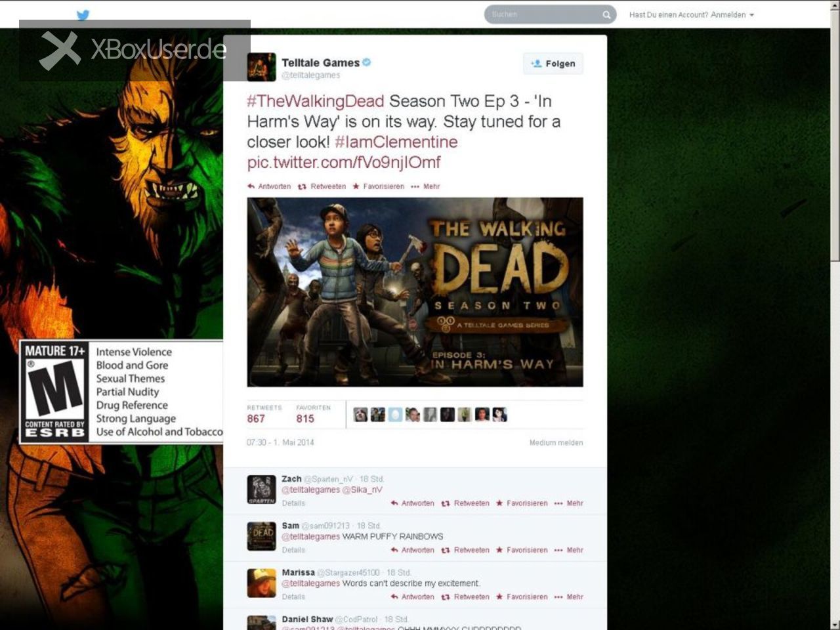Click the Twitter bird logo
The width and height of the screenshot is (840, 630).
click(x=83, y=15)
